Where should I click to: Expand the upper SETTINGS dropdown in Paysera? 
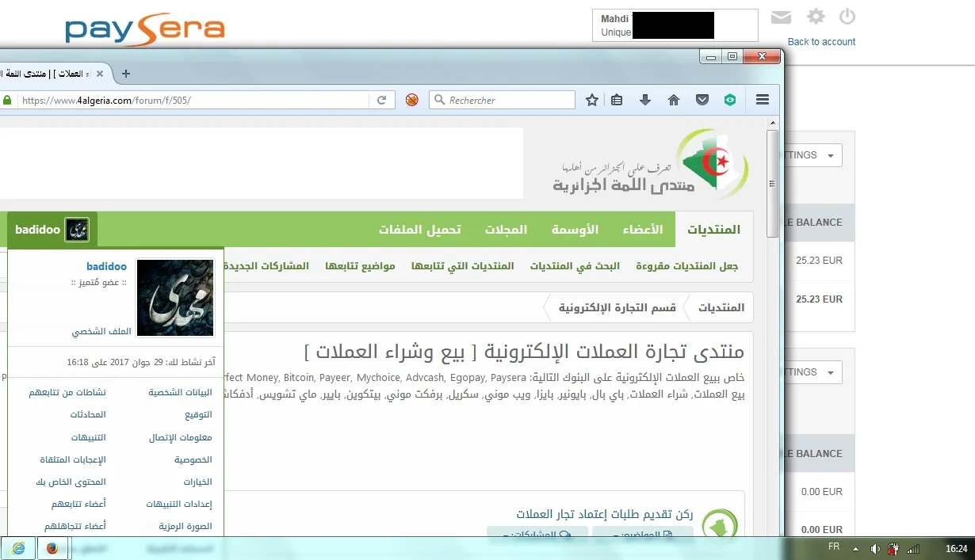(810, 155)
